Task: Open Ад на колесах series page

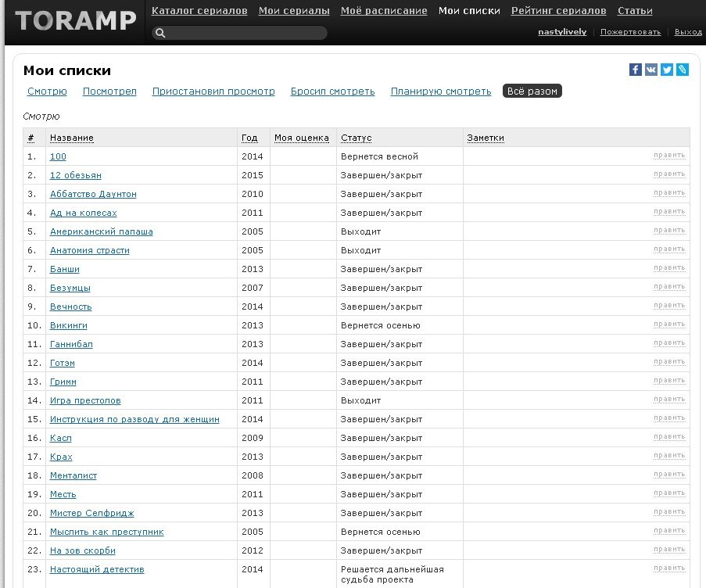Action: [84, 213]
